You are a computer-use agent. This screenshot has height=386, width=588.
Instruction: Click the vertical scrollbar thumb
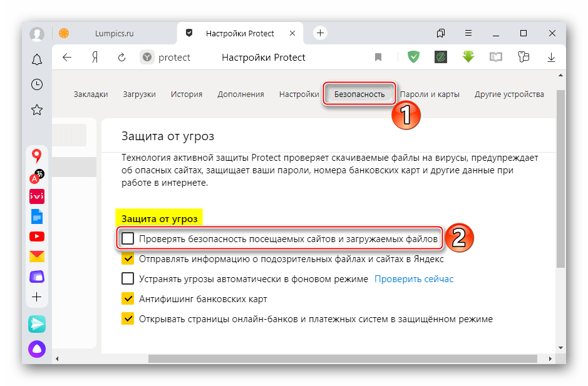point(560,179)
